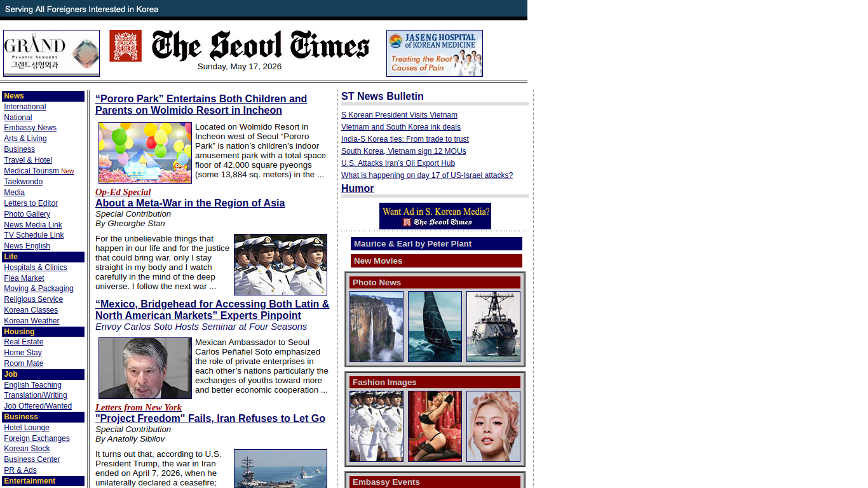Open Embassy News link
This screenshot has height=488, width=868.
pos(30,128)
